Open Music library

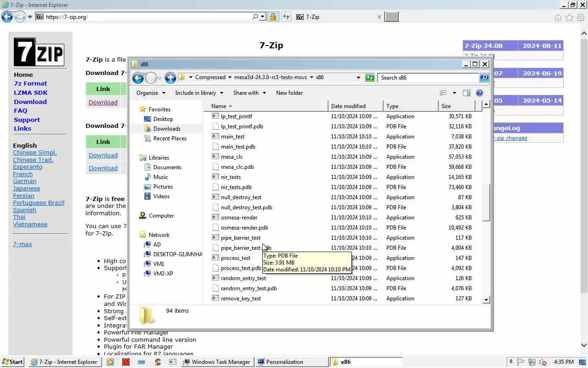coord(160,177)
